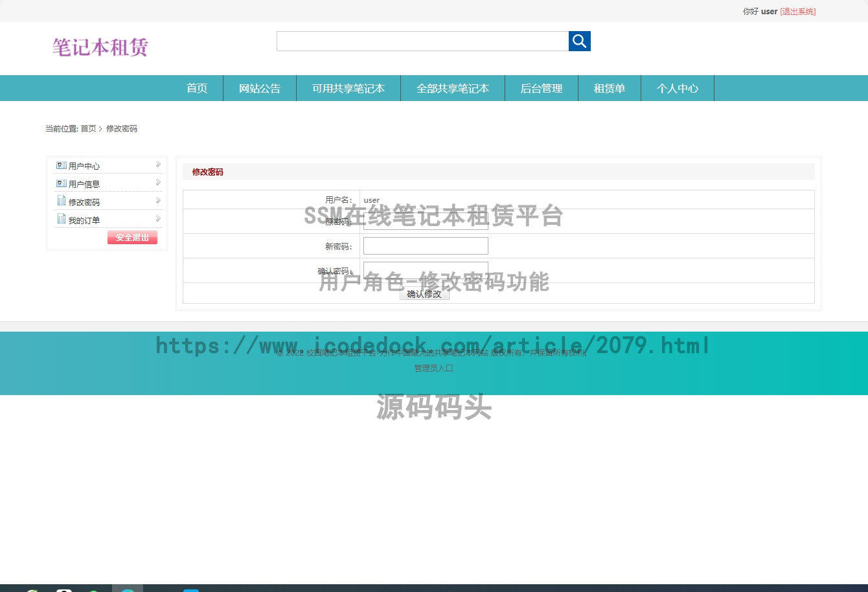Click the red 安全退出 button
This screenshot has width=868, height=592.
[132, 238]
